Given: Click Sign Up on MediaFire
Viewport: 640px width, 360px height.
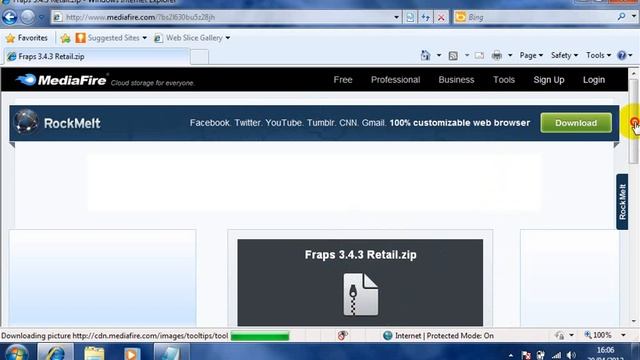Looking at the screenshot, I should [x=549, y=80].
